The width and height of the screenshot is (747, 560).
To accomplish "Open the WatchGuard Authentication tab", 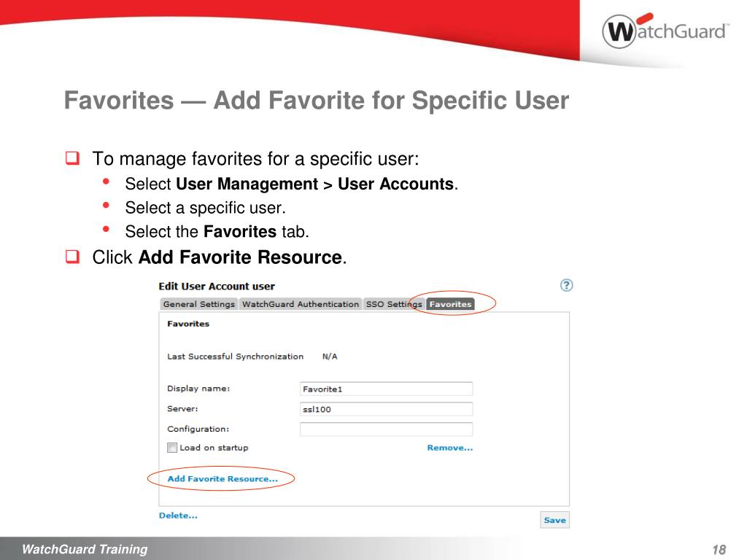I will point(300,304).
